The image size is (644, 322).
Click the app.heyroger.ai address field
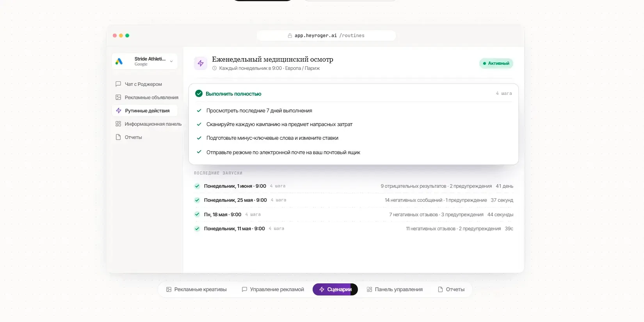(326, 36)
